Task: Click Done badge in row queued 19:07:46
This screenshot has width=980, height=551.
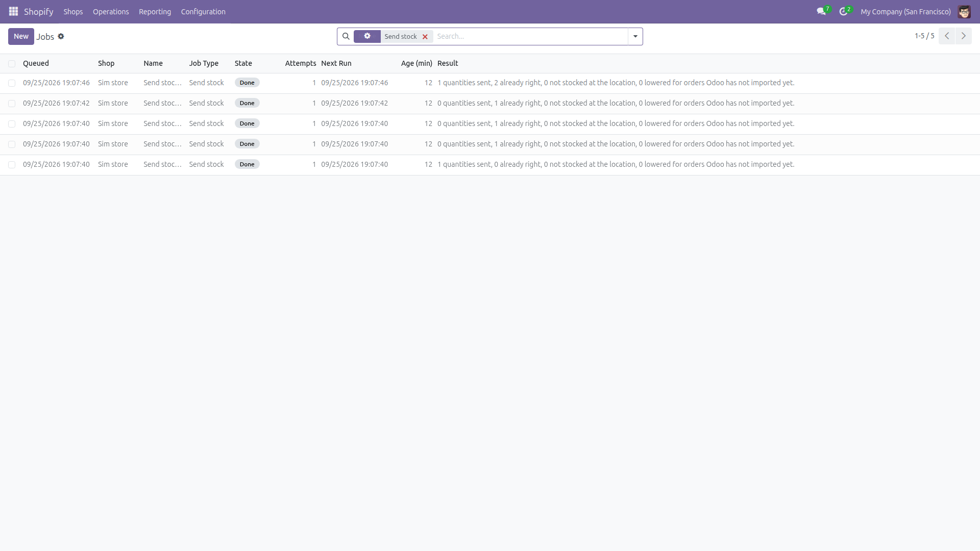Action: pyautogui.click(x=247, y=83)
